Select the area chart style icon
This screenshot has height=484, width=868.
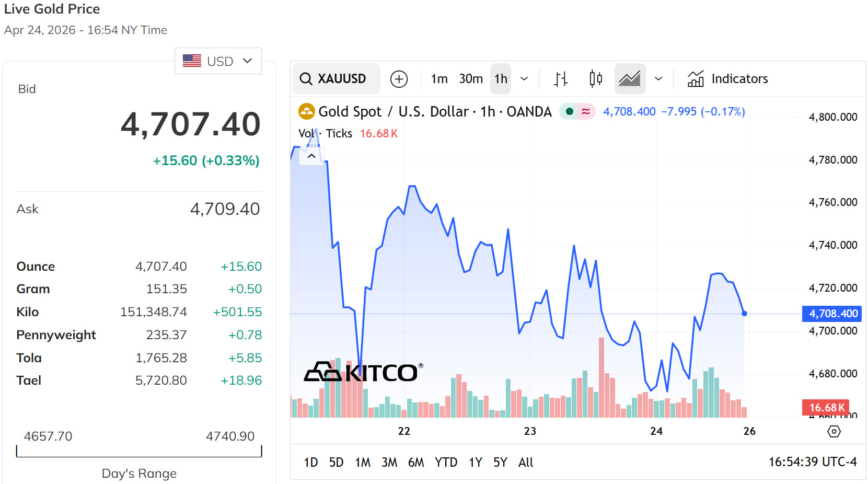630,79
